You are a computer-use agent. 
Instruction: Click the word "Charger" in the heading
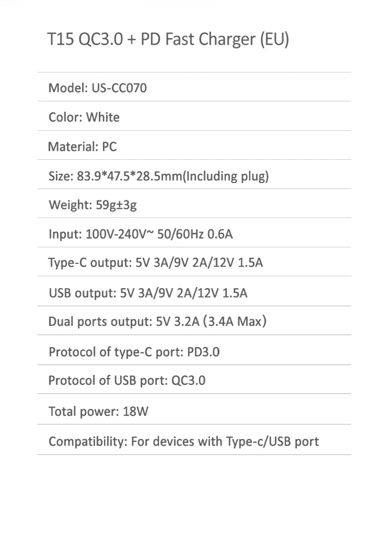point(227,39)
